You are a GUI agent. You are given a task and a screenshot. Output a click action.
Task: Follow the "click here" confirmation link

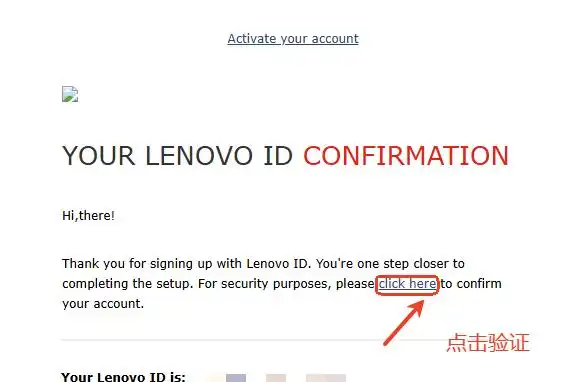pyautogui.click(x=407, y=283)
